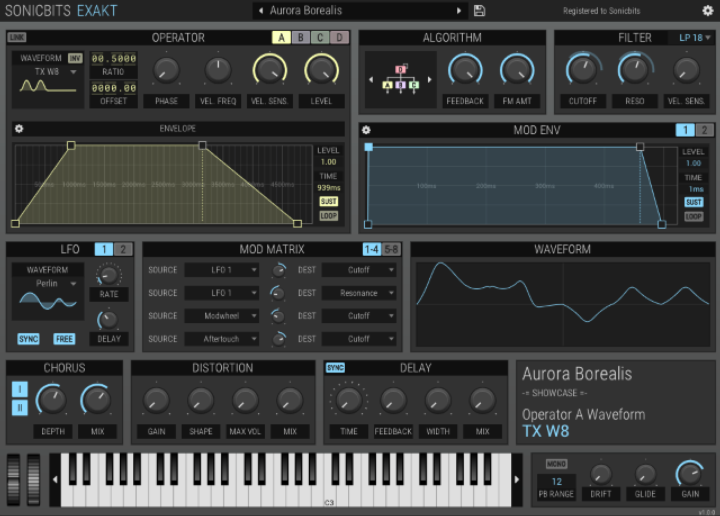Screen dimensions: 720x516
Task: Open Aurora Borealis preset selector
Action: (x=360, y=11)
